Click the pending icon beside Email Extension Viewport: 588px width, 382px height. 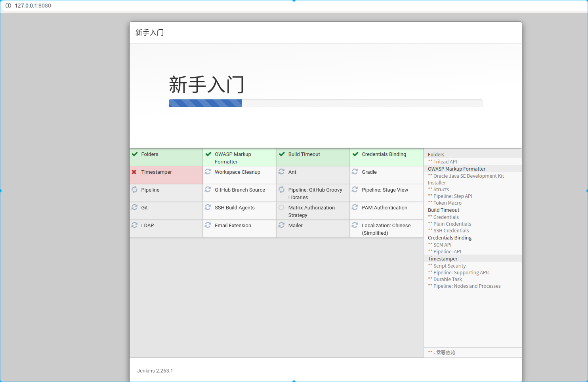208,225
